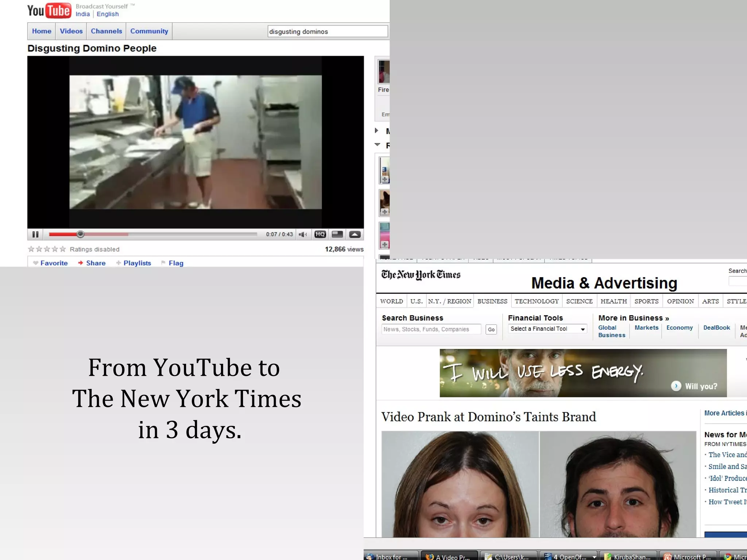Open the 'How Tweet' article link
The height and width of the screenshot is (560, 747).
[727, 502]
